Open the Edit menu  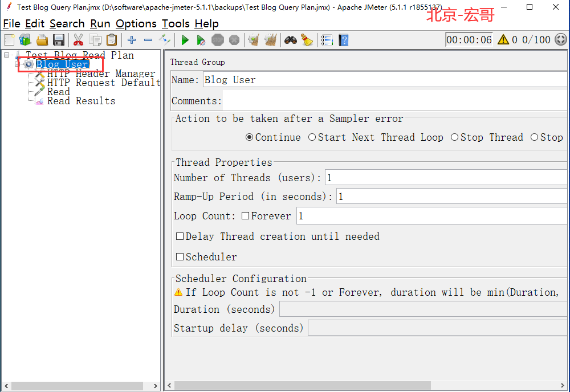pos(35,23)
